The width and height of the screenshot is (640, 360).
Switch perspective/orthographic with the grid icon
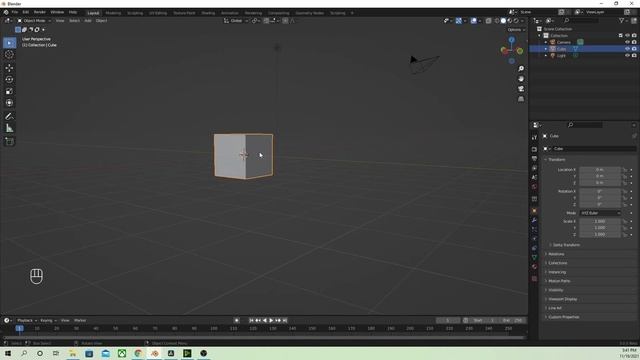(x=521, y=99)
